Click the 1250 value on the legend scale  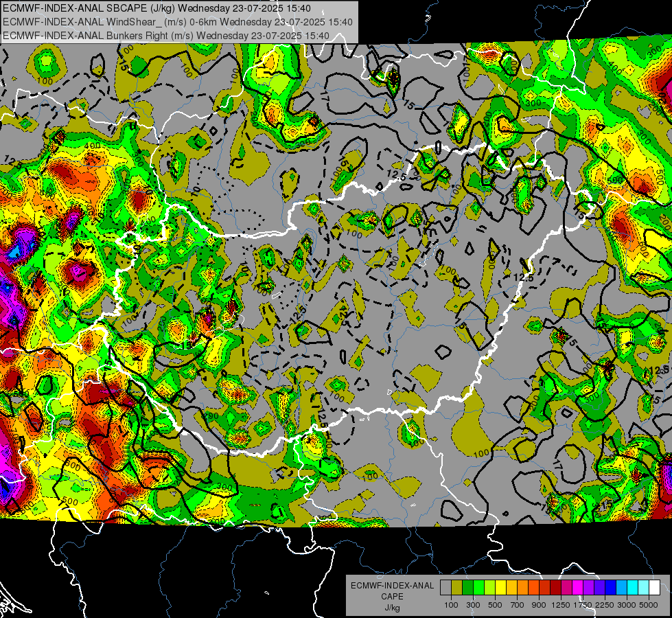[561, 605]
